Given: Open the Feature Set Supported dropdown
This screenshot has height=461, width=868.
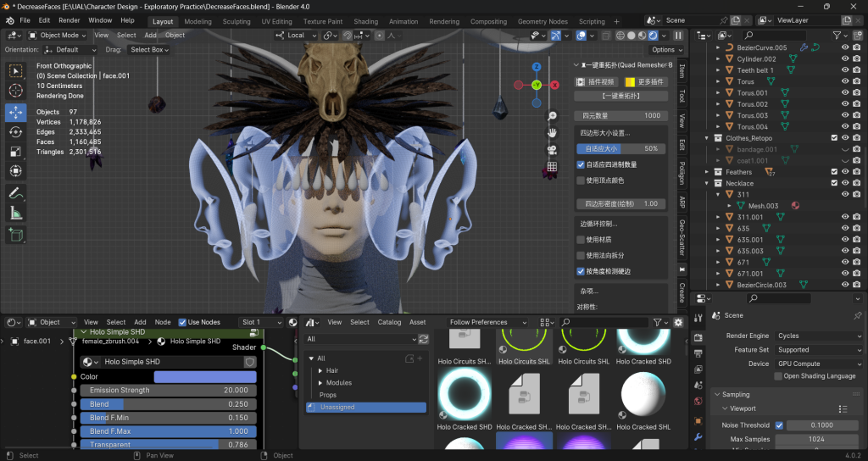Looking at the screenshot, I should (x=818, y=350).
